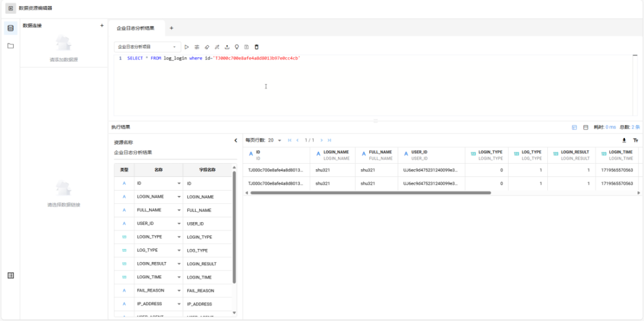Go to first page of results
The image size is (644, 321).
click(290, 140)
